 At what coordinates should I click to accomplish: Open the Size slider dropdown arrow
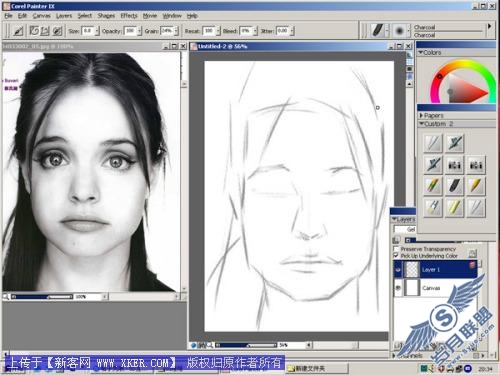click(97, 31)
